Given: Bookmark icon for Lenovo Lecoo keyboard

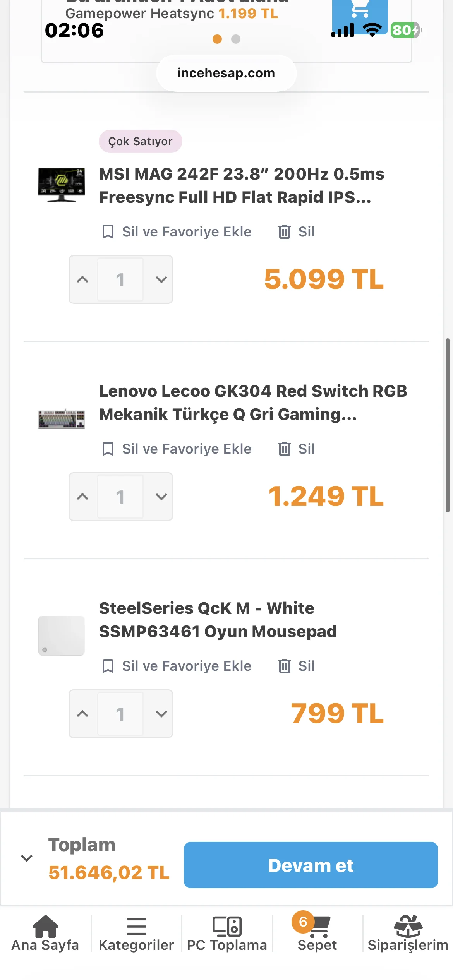Looking at the screenshot, I should coord(108,449).
